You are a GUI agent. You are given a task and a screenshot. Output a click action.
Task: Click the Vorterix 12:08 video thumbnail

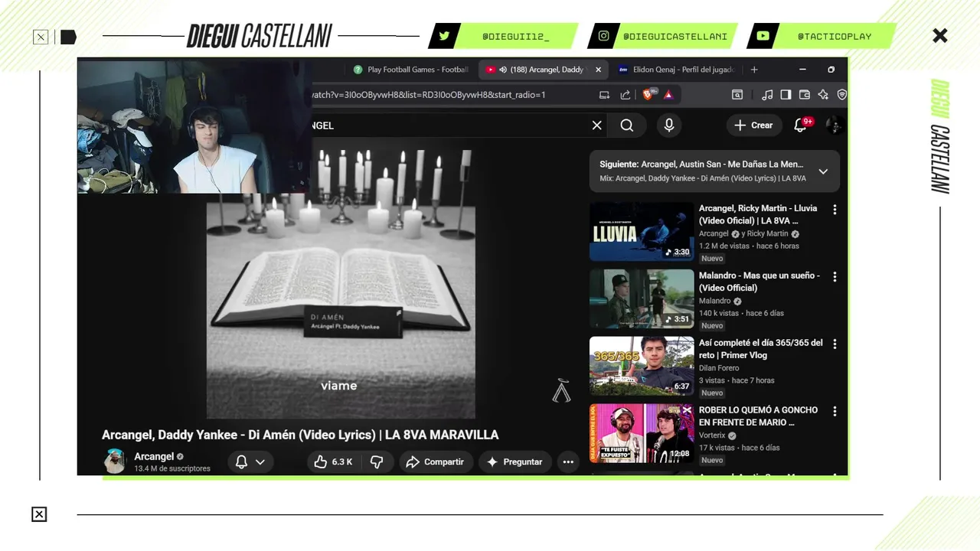pos(642,434)
